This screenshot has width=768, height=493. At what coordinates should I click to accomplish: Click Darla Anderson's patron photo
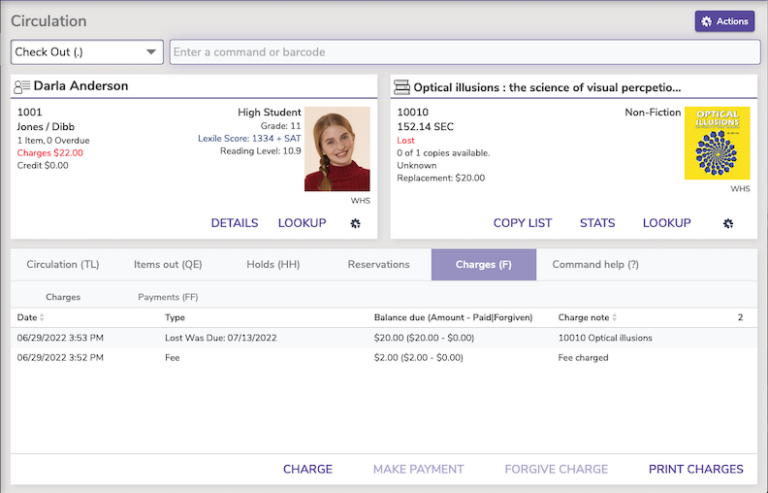pyautogui.click(x=337, y=149)
